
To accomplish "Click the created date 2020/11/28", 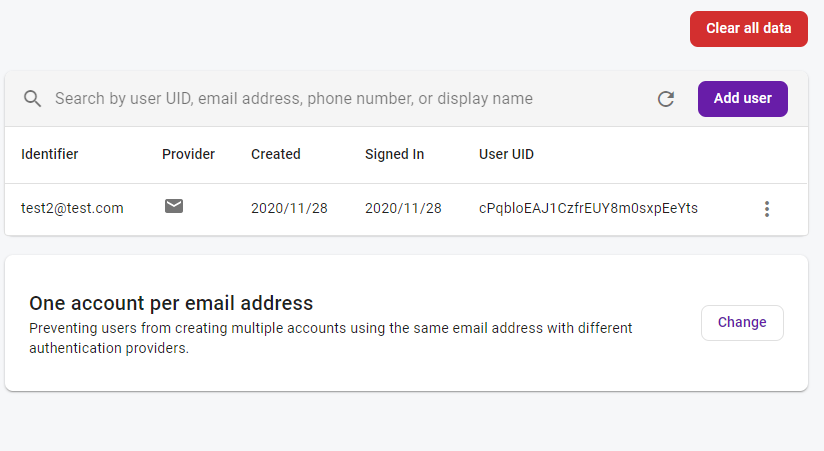I will (x=289, y=208).
